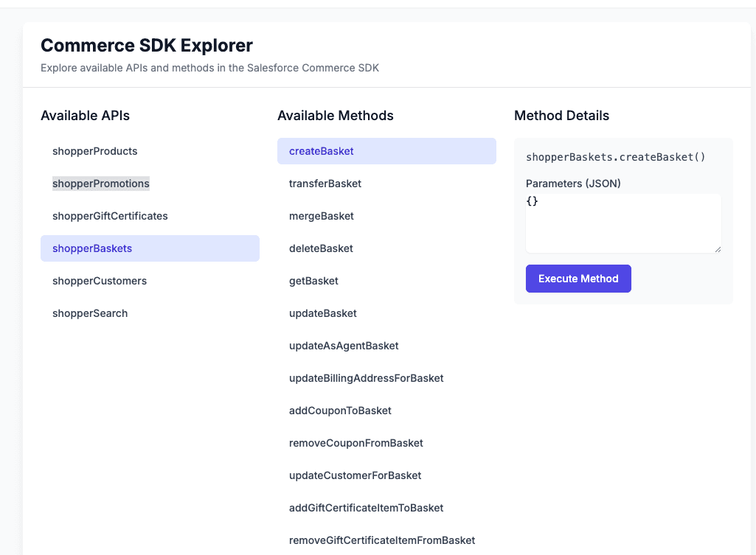Click the Commerce SDK Explorer heading

147,45
